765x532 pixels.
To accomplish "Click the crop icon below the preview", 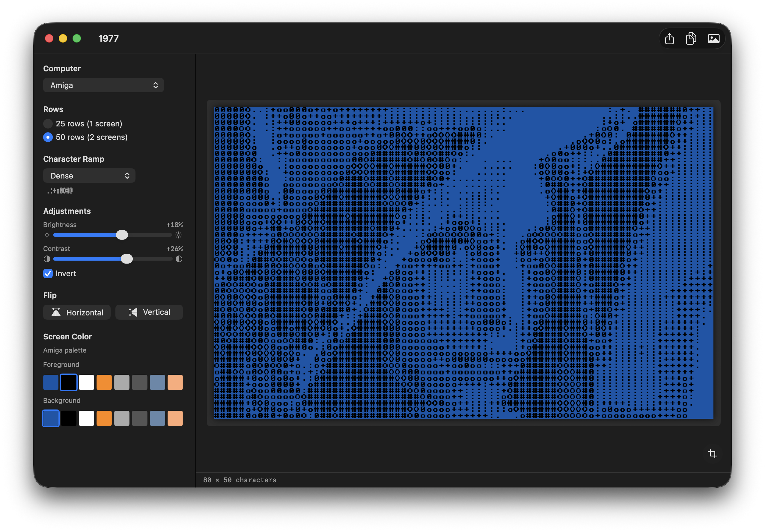I will (712, 454).
